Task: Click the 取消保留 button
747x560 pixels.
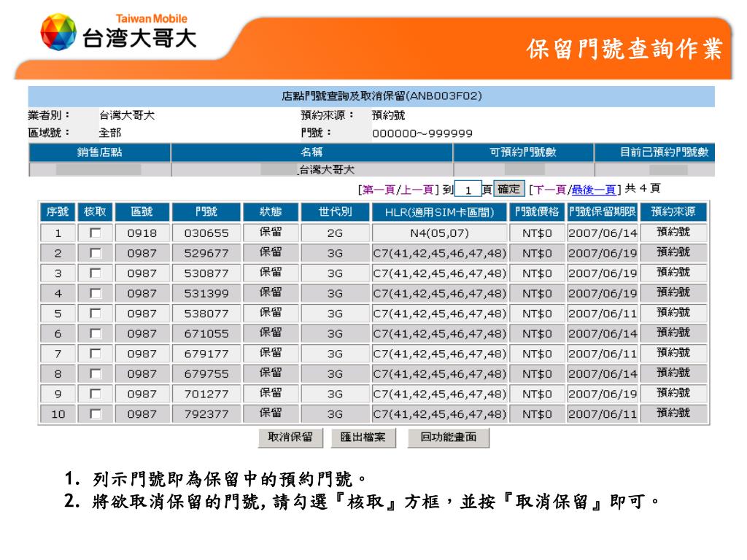Action: 290,437
